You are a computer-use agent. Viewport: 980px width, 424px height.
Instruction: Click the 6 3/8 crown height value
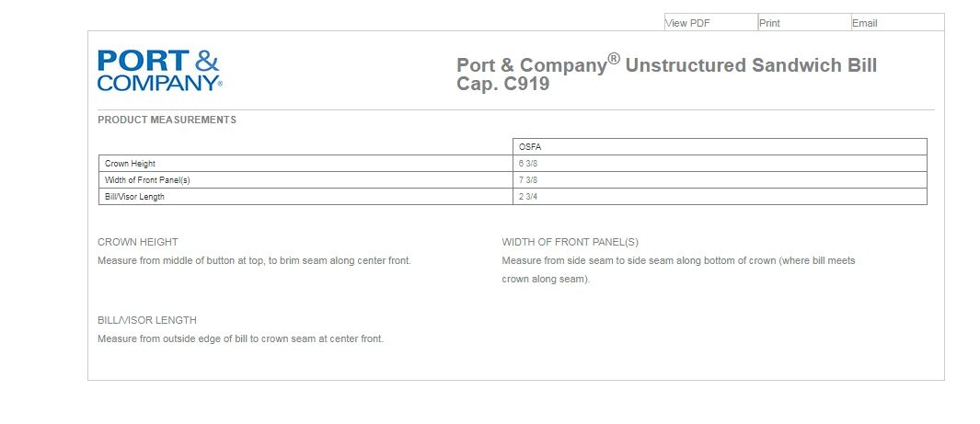(528, 164)
